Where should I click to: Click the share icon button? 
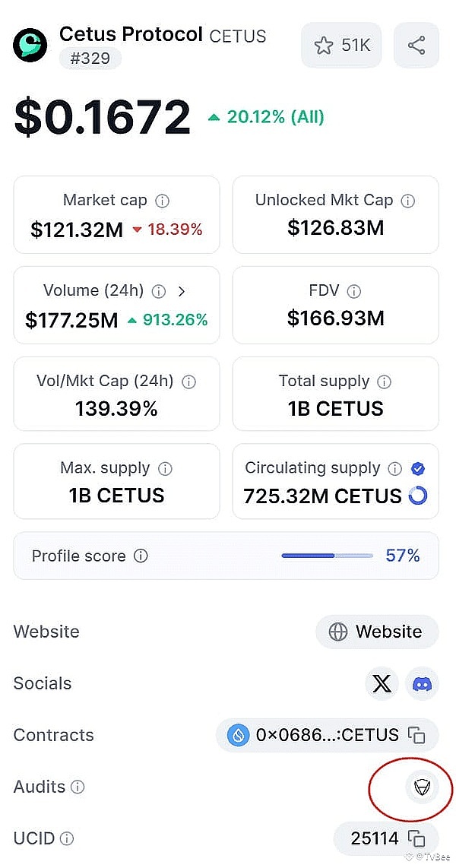[x=416, y=46]
